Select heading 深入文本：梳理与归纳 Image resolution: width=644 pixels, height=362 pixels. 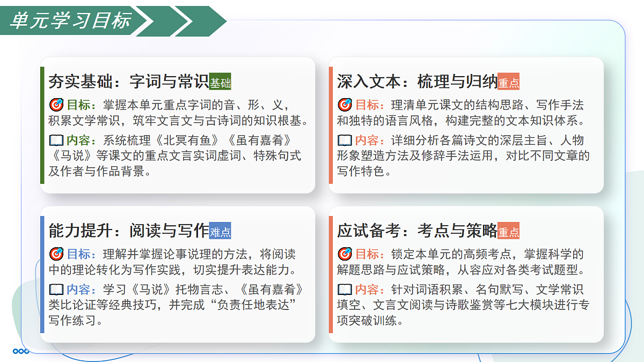pyautogui.click(x=418, y=82)
